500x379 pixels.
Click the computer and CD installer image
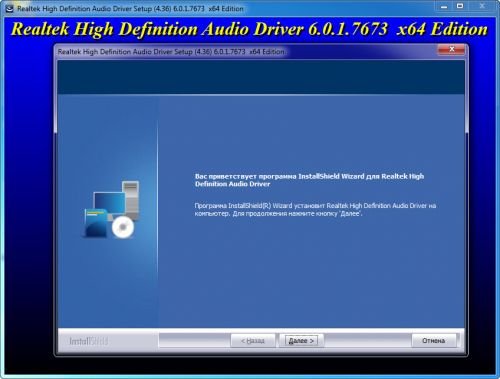(x=111, y=209)
